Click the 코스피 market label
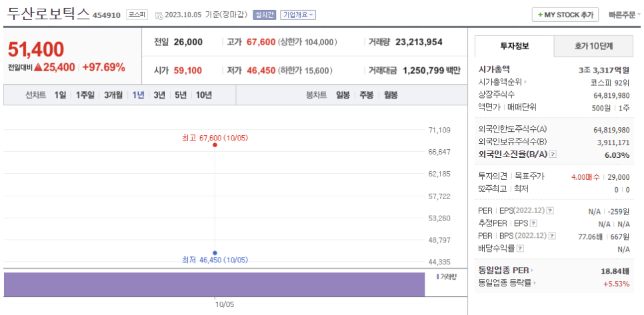 click(137, 15)
